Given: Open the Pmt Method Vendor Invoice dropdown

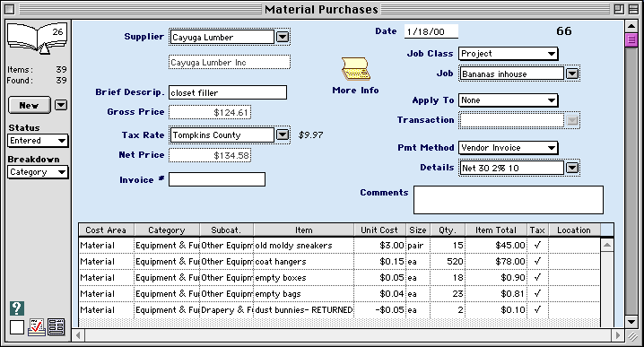Looking at the screenshot, I should pyautogui.click(x=508, y=147).
